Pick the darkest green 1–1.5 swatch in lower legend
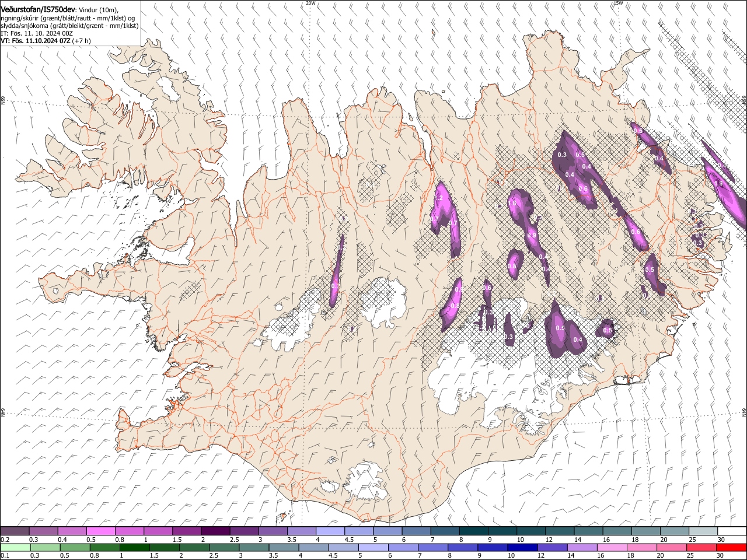Screen dimensions: 747x560 point(134,547)
